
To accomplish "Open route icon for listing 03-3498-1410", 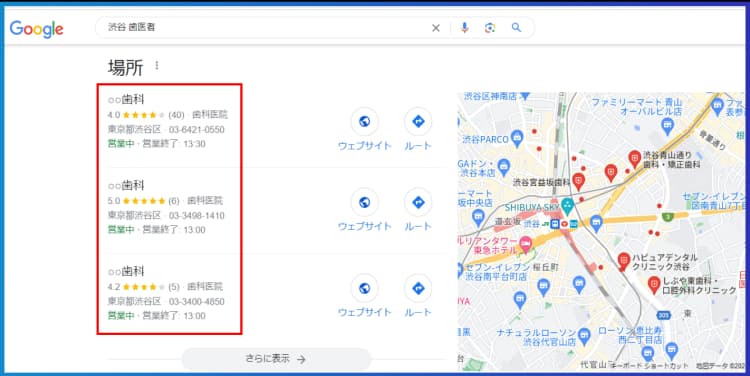I will (418, 202).
